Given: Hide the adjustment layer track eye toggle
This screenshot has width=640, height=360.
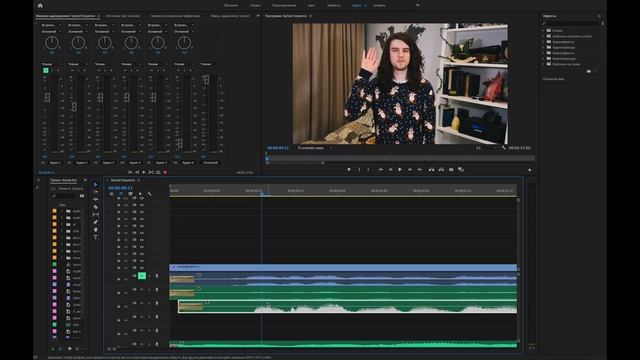Looking at the screenshot, I should click(x=142, y=267).
